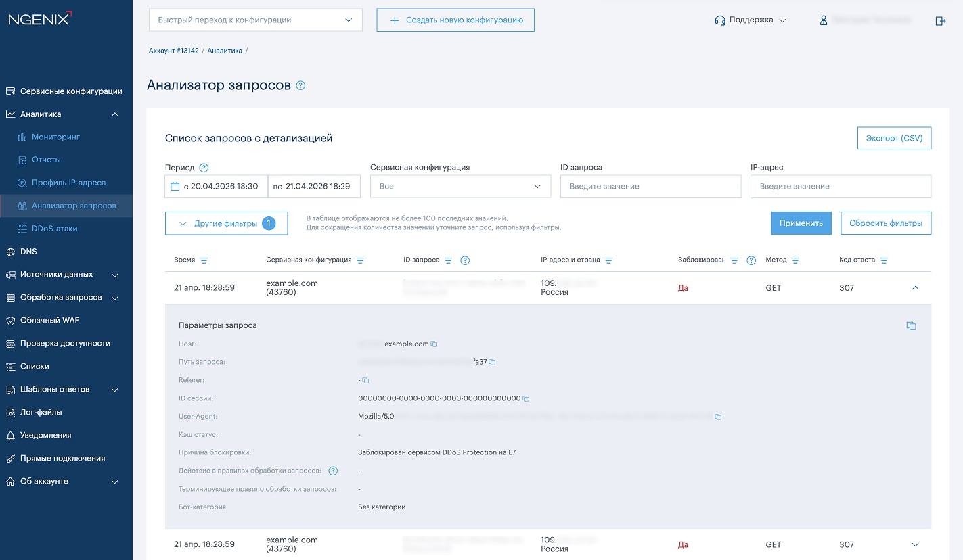The width and height of the screenshot is (963, 560).
Task: Expand the Другие фильтры section
Action: click(226, 223)
